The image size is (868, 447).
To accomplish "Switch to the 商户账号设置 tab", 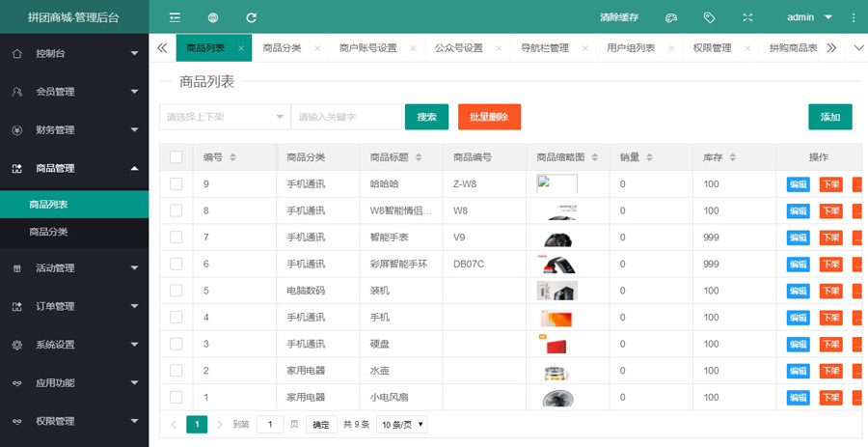I will [x=367, y=47].
